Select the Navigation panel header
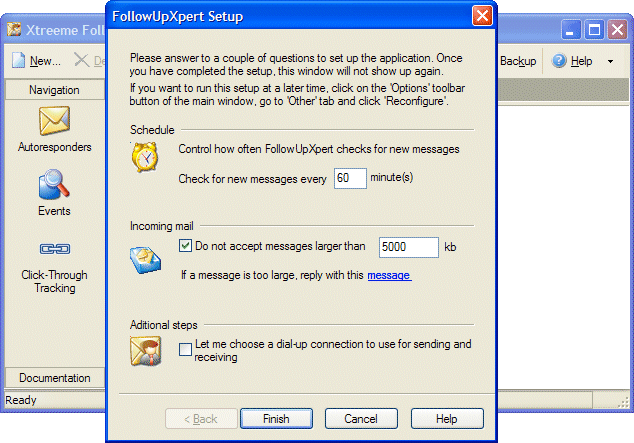 pos(54,90)
